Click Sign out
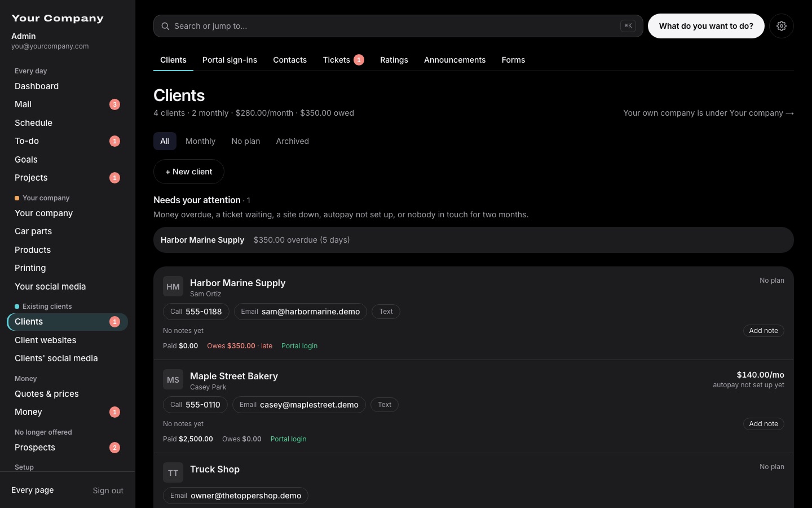This screenshot has height=508, width=812. tap(108, 491)
